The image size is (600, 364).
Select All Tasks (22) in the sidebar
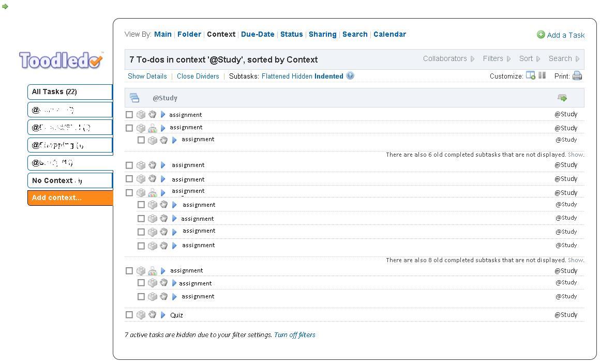70,92
